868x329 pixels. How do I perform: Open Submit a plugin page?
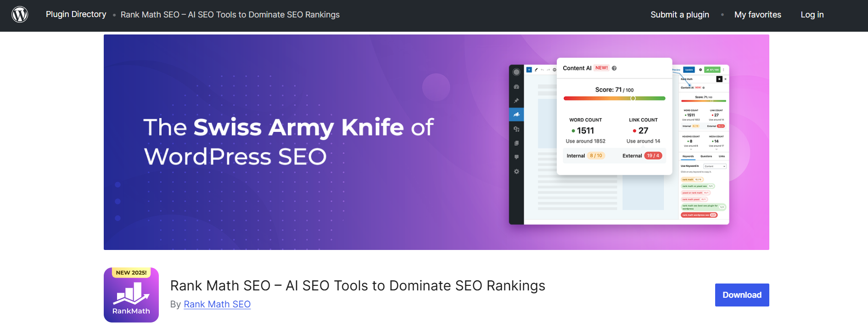(x=680, y=15)
